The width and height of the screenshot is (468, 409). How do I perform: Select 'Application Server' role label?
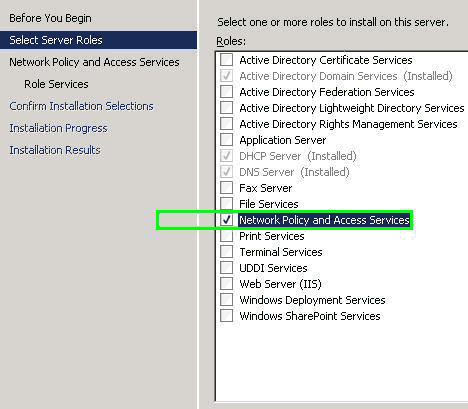283,140
